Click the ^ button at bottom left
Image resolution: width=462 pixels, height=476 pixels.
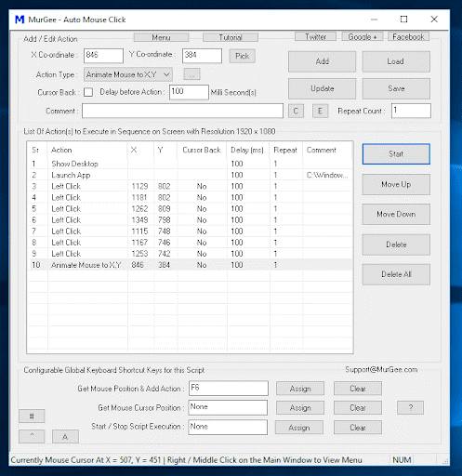point(32,437)
